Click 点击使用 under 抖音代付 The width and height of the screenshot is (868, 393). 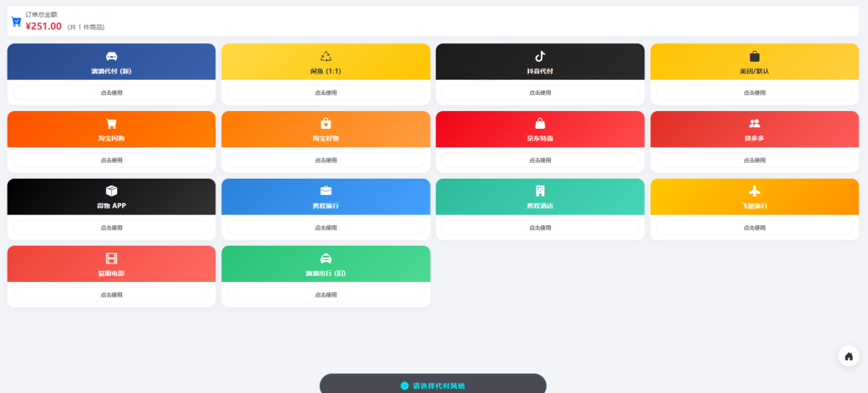click(540, 92)
